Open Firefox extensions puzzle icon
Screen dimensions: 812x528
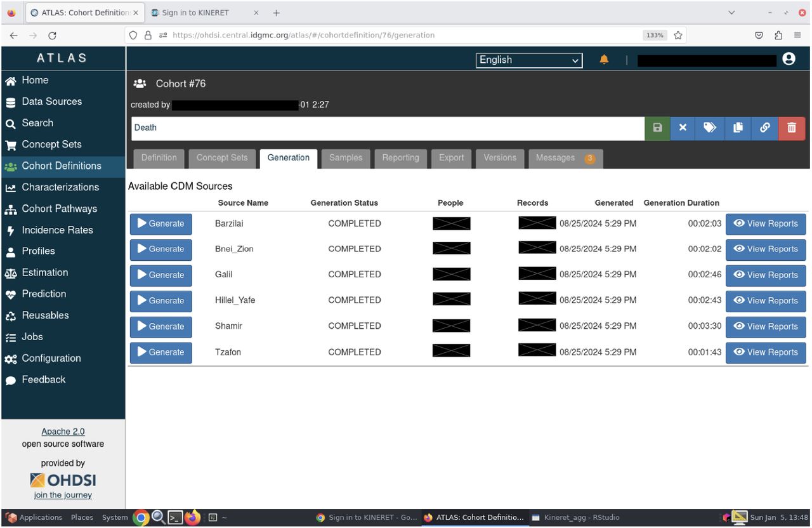click(778, 36)
